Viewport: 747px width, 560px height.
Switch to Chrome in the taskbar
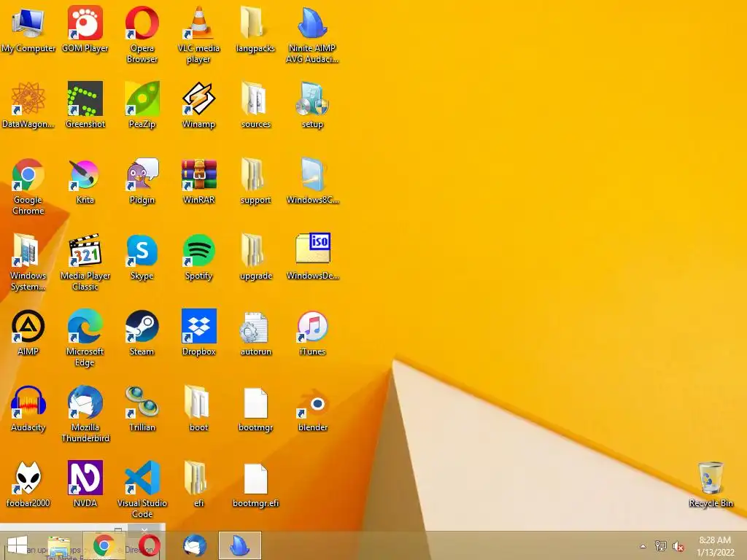point(104,545)
